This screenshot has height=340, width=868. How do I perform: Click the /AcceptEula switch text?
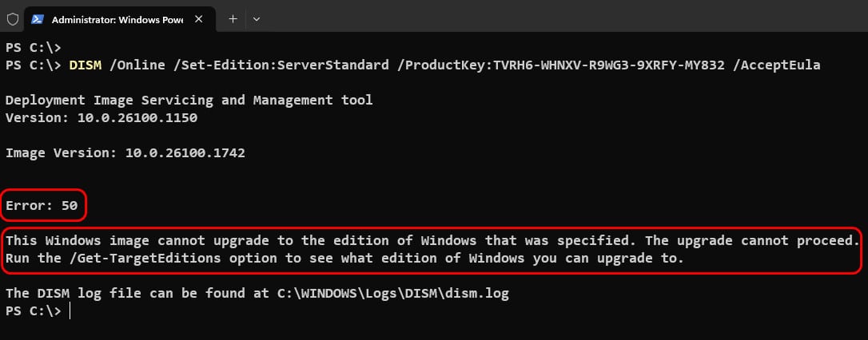point(776,65)
